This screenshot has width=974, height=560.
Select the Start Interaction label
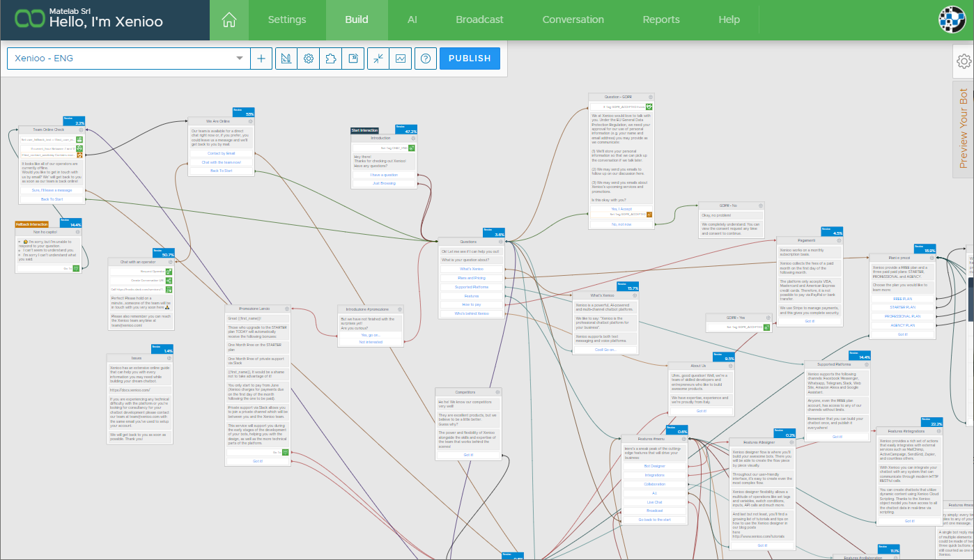tap(364, 130)
